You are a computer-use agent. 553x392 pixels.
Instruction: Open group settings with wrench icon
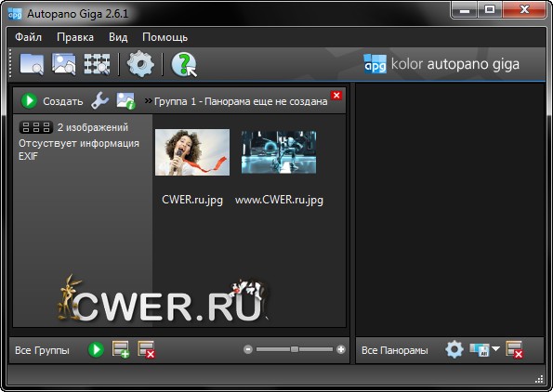coord(99,101)
